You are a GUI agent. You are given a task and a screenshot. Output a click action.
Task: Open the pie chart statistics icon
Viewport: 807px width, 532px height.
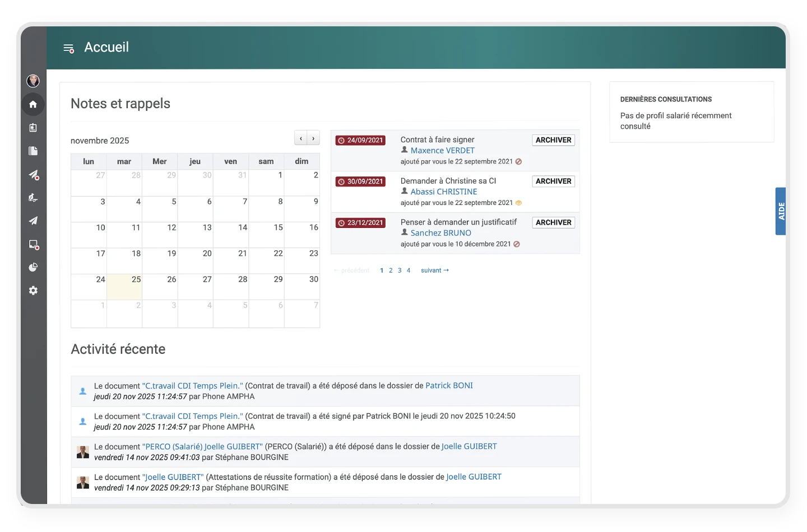pyautogui.click(x=33, y=268)
